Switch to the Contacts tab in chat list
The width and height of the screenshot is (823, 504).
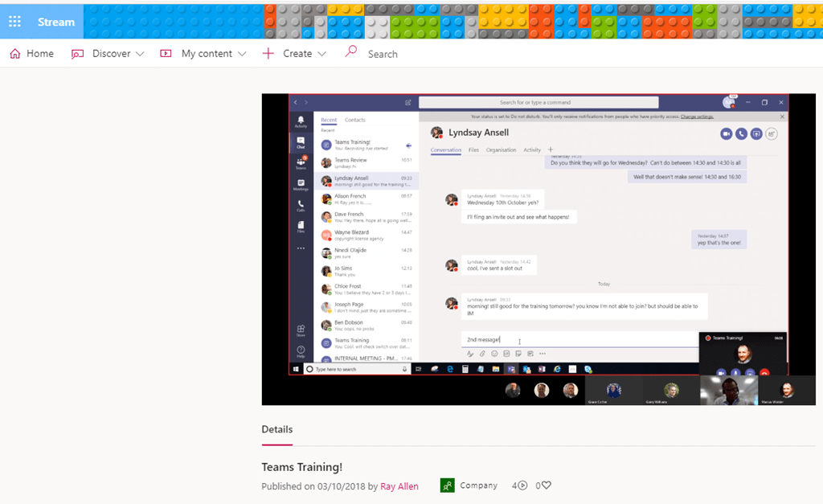point(354,121)
